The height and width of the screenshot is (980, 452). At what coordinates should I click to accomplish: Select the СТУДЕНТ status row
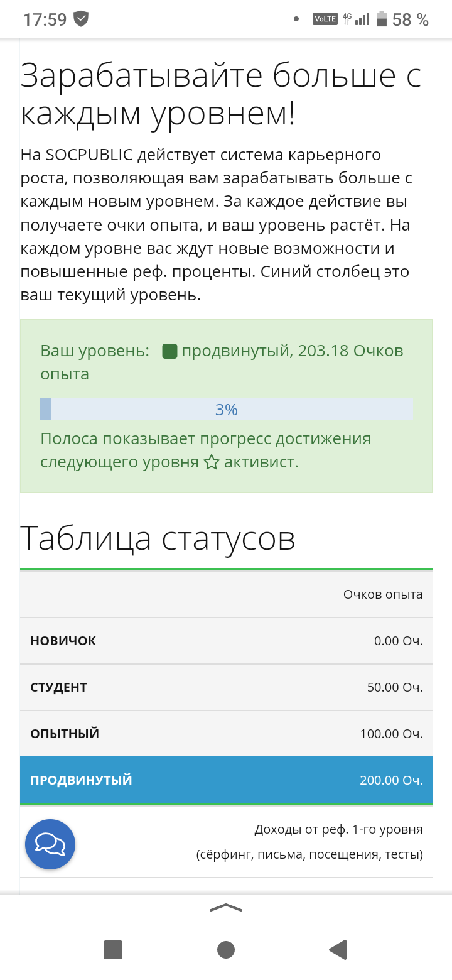coord(227,687)
